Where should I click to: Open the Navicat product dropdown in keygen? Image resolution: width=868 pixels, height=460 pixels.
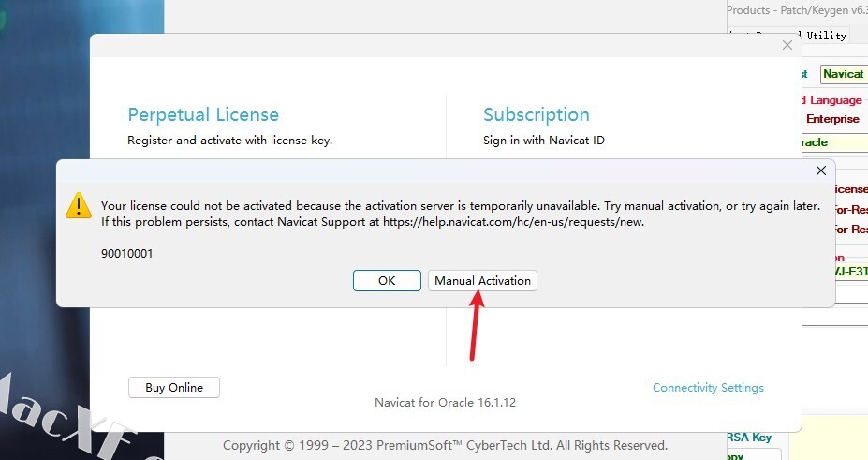click(844, 74)
